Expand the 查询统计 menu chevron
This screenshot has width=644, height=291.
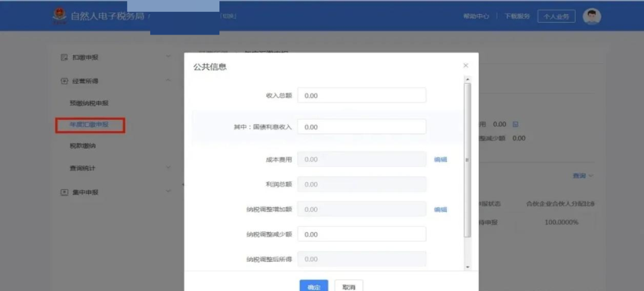(x=168, y=167)
